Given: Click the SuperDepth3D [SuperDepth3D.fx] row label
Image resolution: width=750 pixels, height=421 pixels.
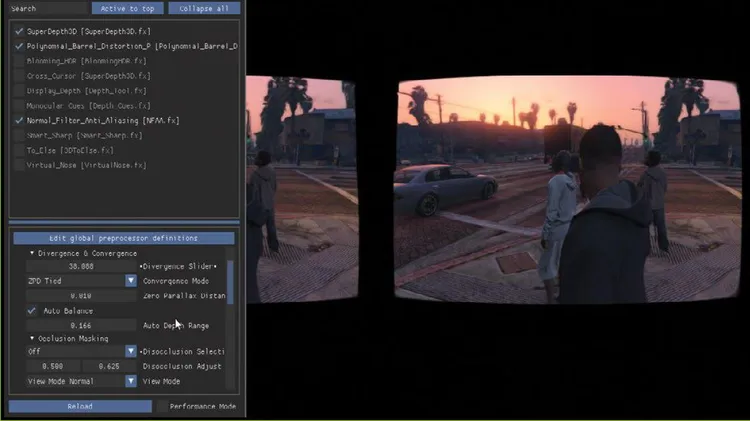Looking at the screenshot, I should pos(88,31).
